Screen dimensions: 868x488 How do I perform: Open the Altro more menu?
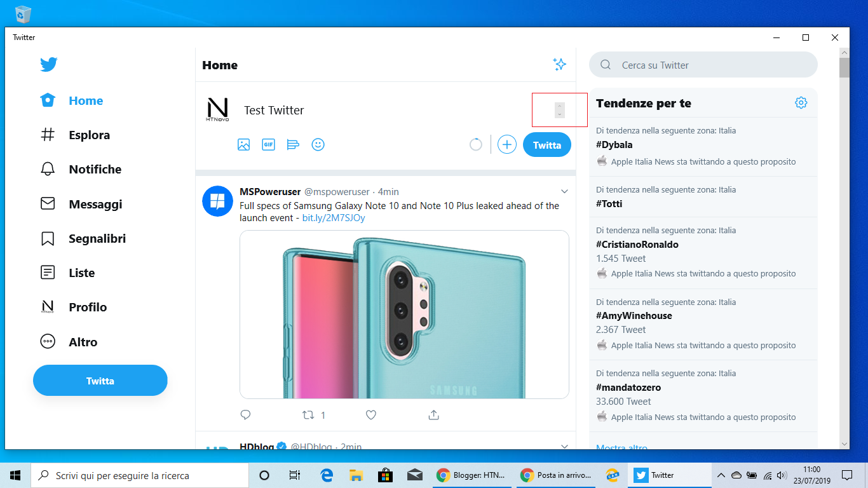(69, 342)
